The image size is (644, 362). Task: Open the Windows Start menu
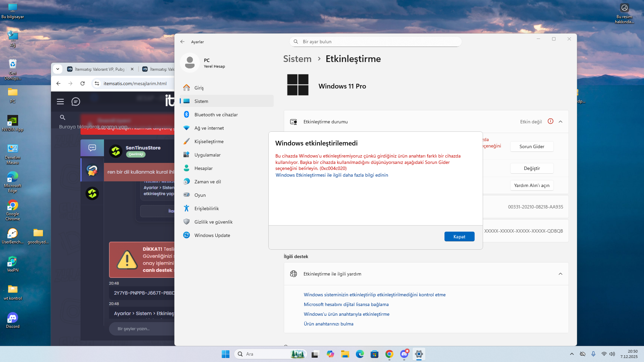coord(225,354)
